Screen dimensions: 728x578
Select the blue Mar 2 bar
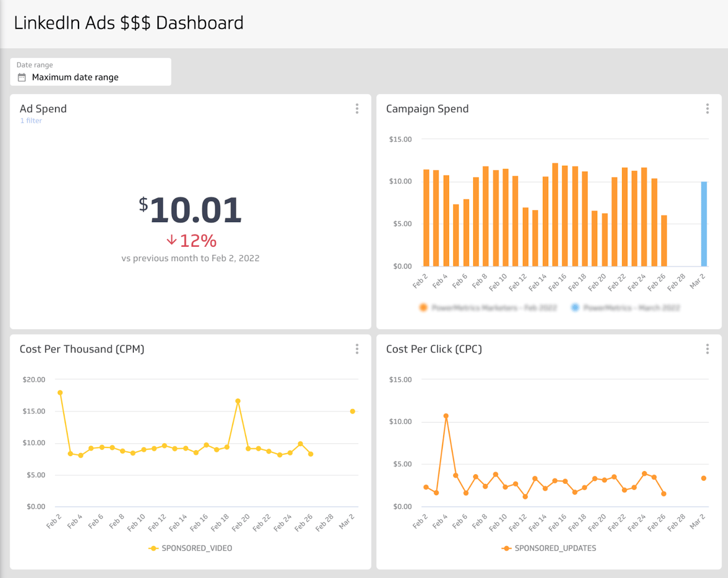[x=704, y=225]
